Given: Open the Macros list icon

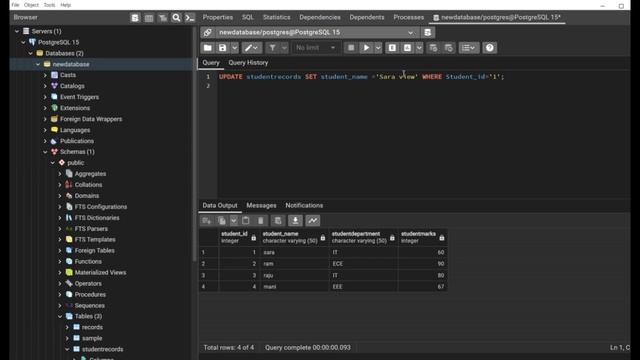Looking at the screenshot, I should click(x=469, y=48).
